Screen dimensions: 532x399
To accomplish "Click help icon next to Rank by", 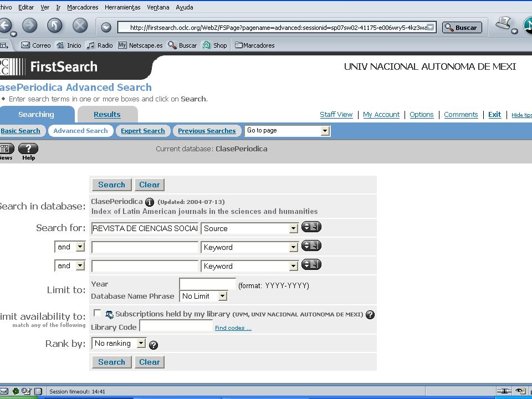I will 154,345.
